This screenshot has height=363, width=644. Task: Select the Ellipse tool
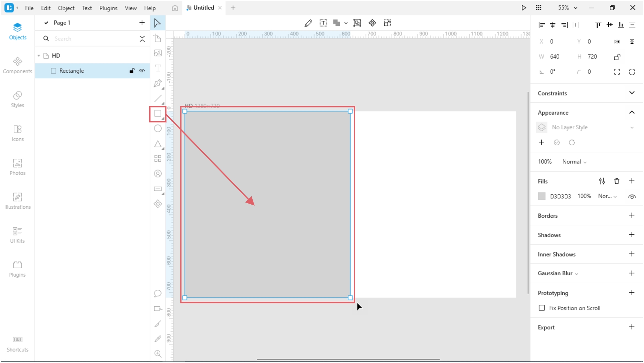pos(158,129)
